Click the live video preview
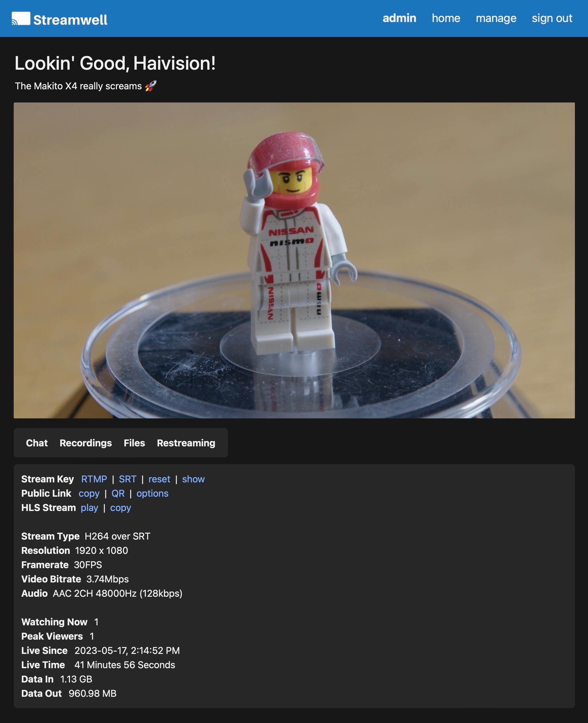 pos(294,260)
